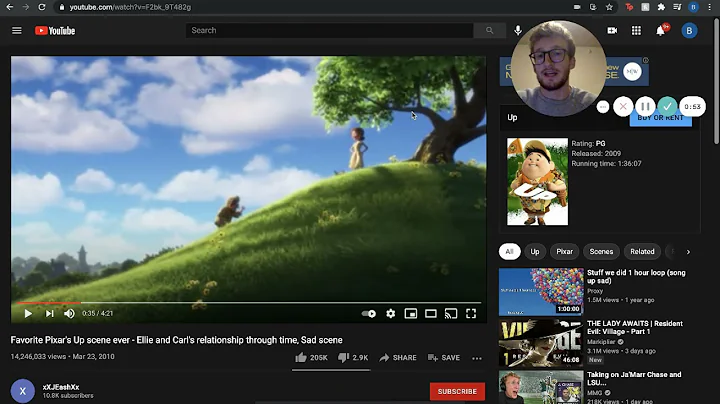The image size is (720, 404).
Task: Open THE LADY AWAITS Resident Evil thumbnail
Action: click(x=541, y=343)
